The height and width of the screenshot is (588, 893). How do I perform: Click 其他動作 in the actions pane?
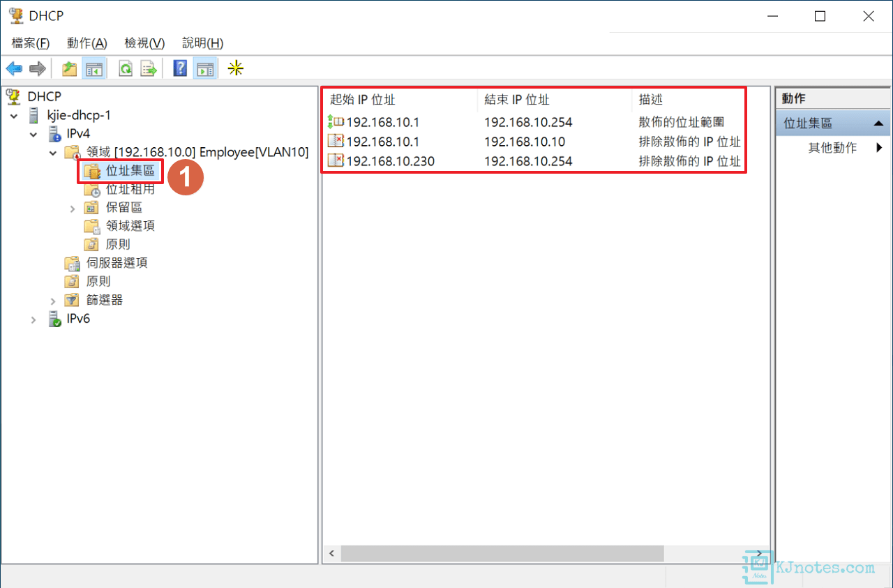click(832, 148)
